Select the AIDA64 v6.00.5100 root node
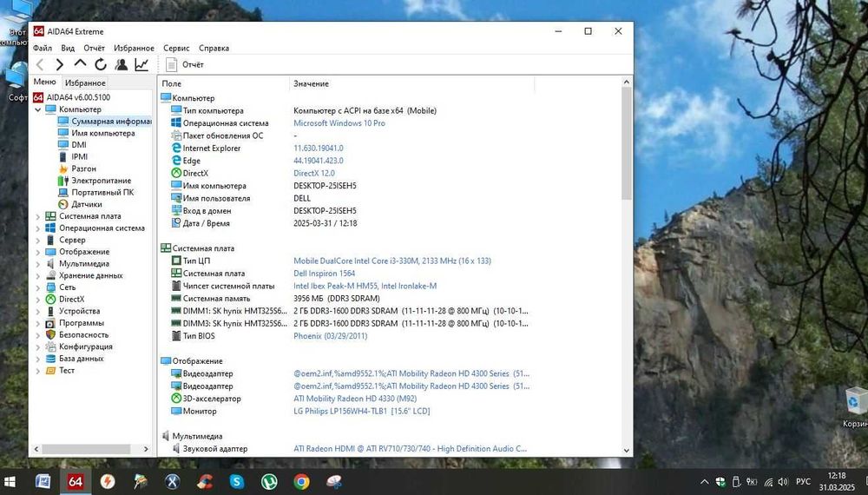This screenshot has width=868, height=495. pyautogui.click(x=71, y=97)
